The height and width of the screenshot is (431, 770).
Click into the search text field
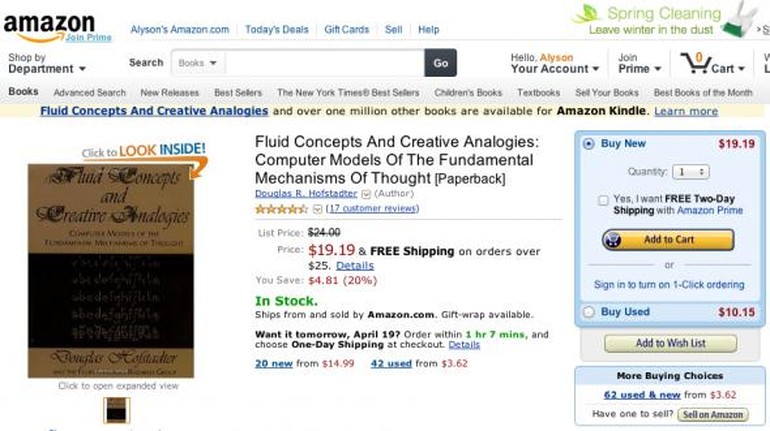pos(322,63)
